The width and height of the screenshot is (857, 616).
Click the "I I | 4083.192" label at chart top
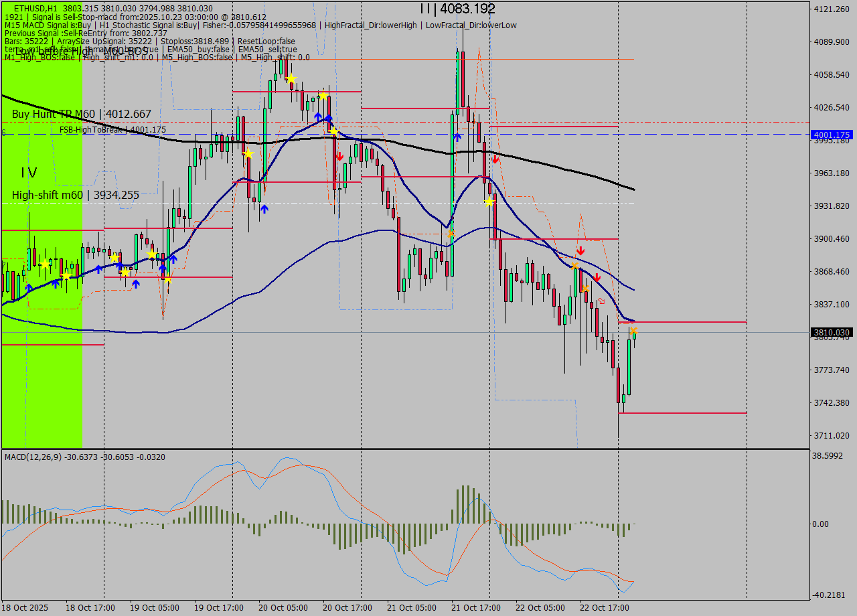pos(457,9)
